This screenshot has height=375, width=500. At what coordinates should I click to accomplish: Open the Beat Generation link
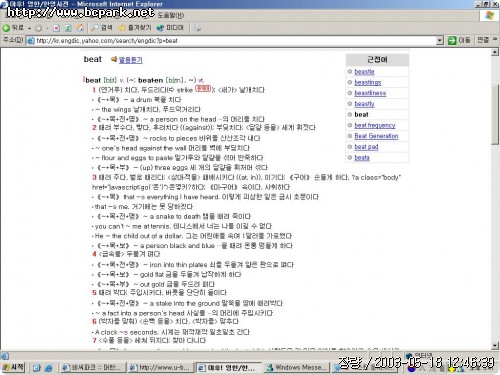tap(376, 136)
